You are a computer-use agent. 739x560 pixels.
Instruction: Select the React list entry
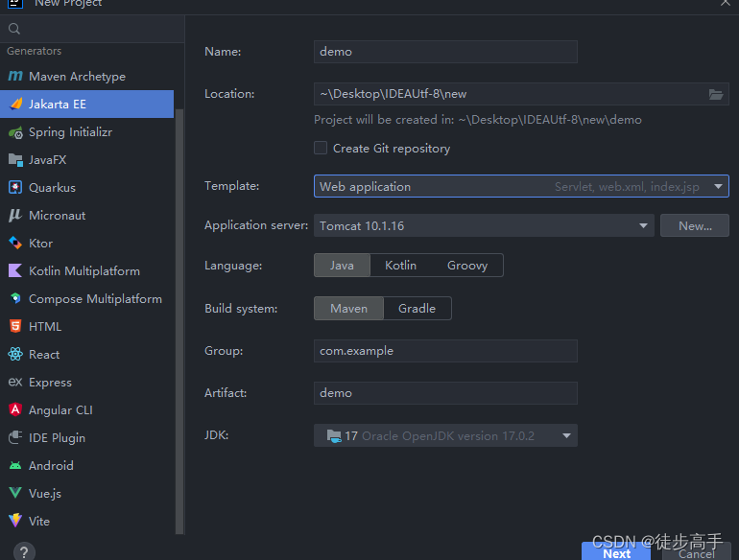(x=87, y=354)
